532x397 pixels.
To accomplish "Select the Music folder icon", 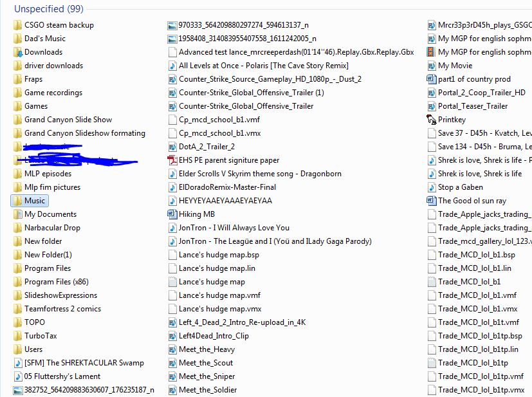I will [x=17, y=201].
